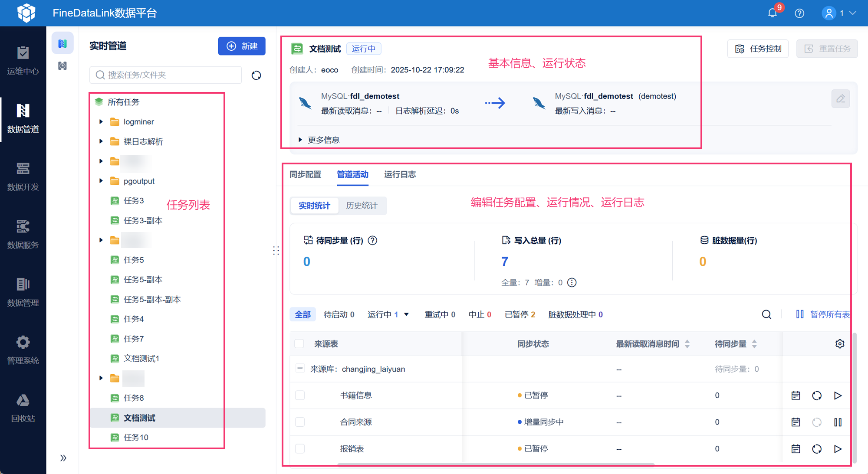Open 任务8 in the task tree
The image size is (868, 474).
point(134,398)
